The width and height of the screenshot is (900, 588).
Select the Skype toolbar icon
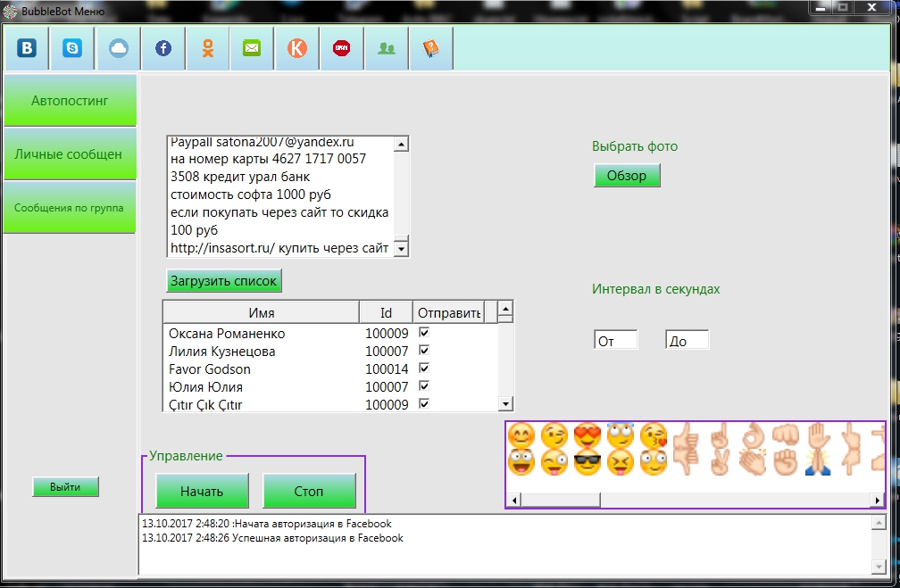click(x=72, y=48)
